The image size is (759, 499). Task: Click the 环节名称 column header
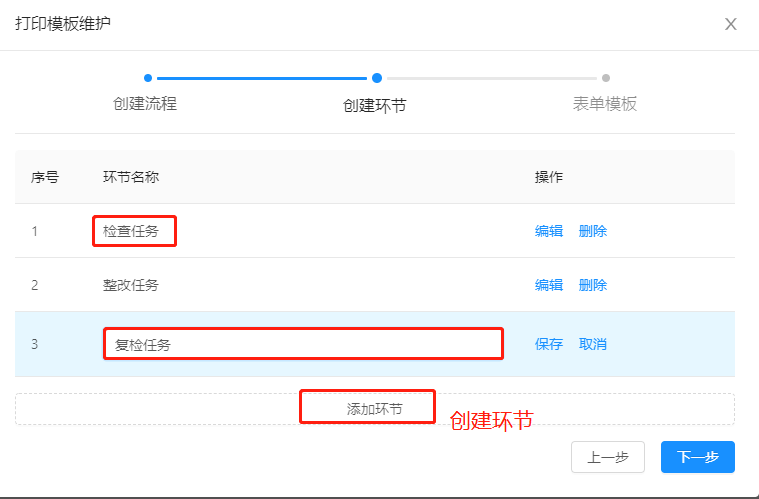pos(131,177)
